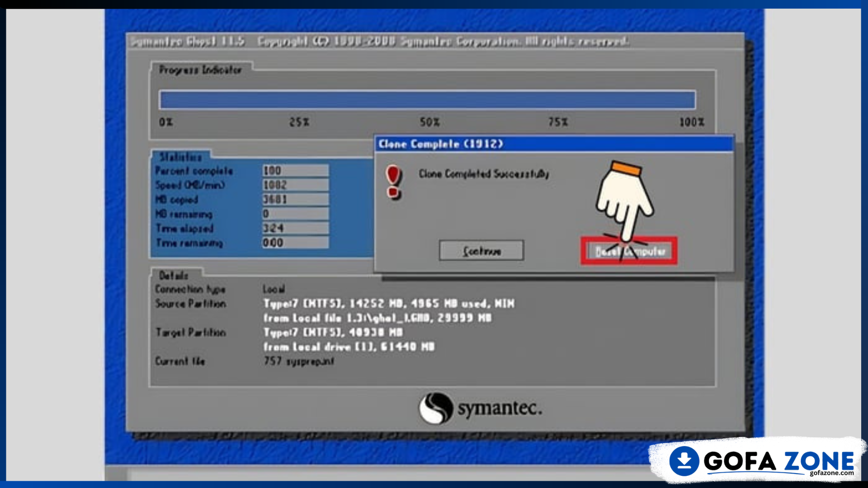Click the Target Partition label
This screenshot has height=488, width=868.
(x=191, y=333)
